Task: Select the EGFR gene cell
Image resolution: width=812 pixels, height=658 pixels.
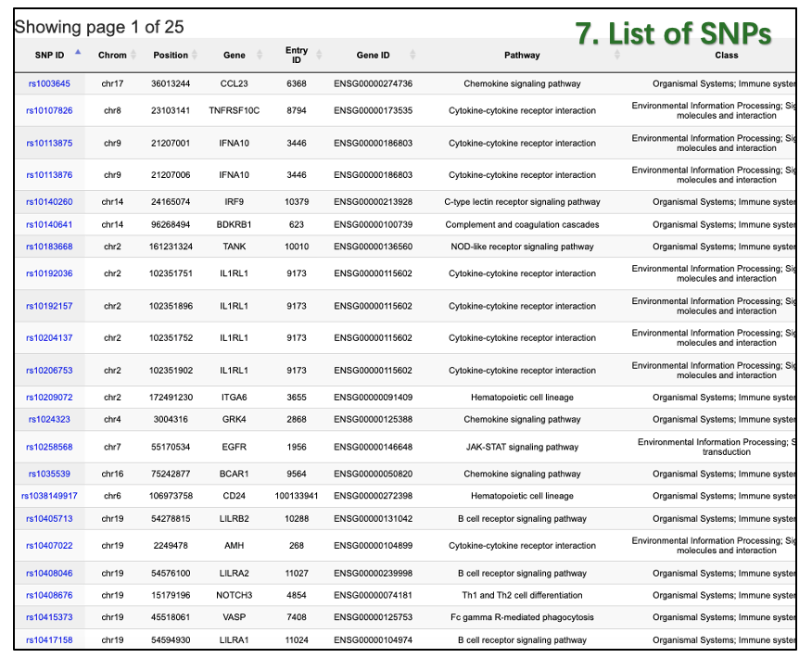Action: pyautogui.click(x=235, y=447)
